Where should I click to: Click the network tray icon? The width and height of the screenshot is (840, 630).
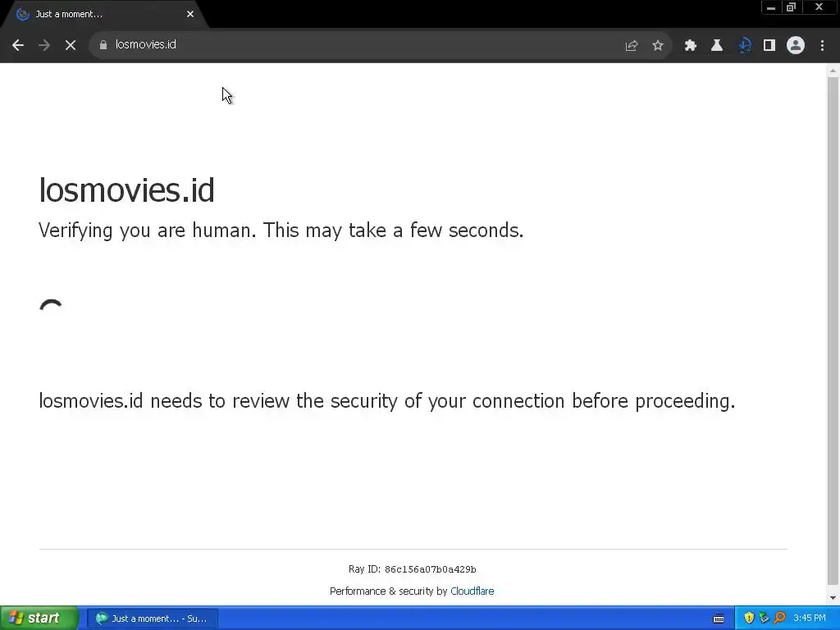(764, 619)
